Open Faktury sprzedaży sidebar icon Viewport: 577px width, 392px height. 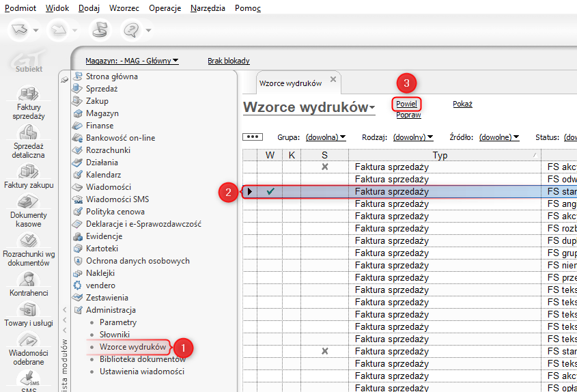(x=27, y=95)
